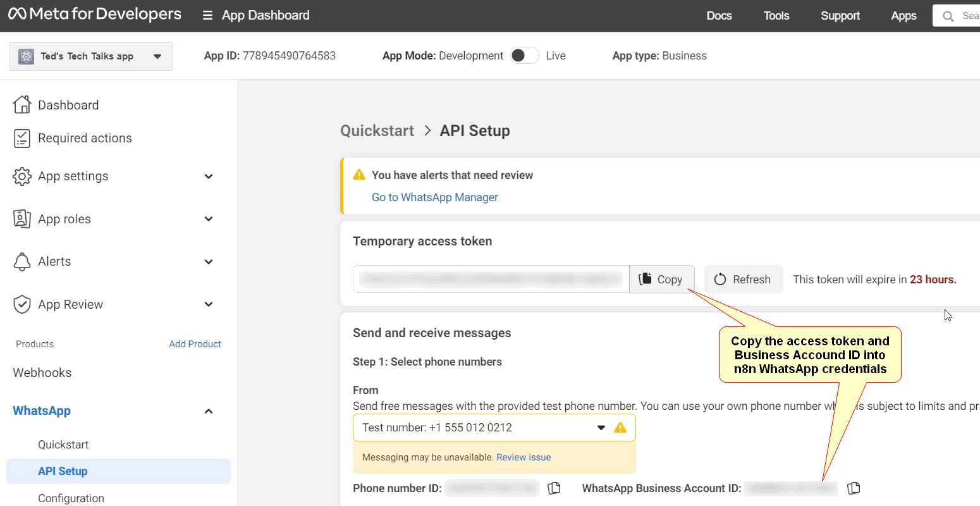The height and width of the screenshot is (506, 980).
Task: Click the Add Product link
Action: point(195,344)
